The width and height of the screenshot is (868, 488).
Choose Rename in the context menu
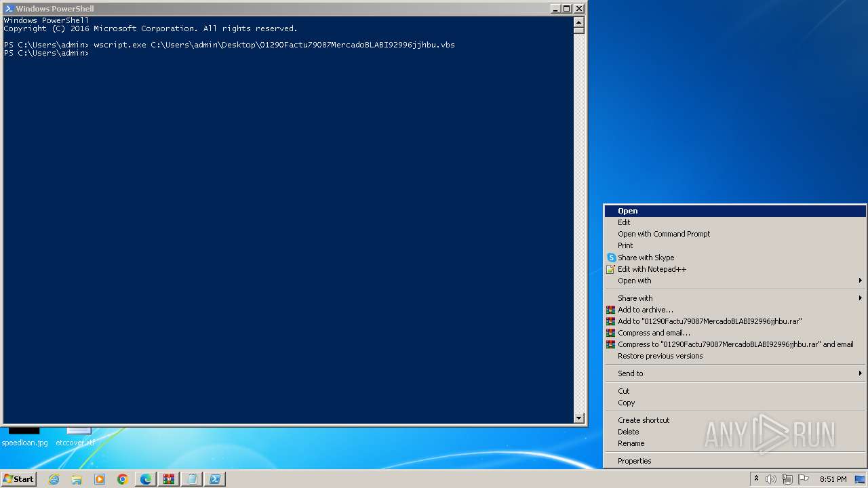tap(735, 443)
